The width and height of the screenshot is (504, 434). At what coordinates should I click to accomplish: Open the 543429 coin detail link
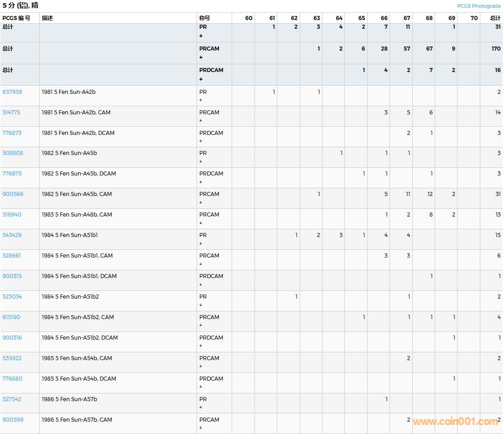point(12,235)
